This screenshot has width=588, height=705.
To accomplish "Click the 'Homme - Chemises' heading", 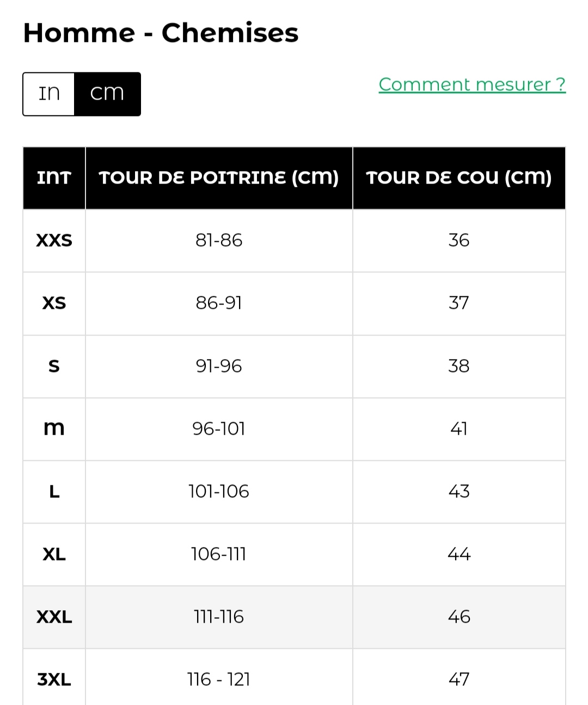I will pyautogui.click(x=161, y=33).
